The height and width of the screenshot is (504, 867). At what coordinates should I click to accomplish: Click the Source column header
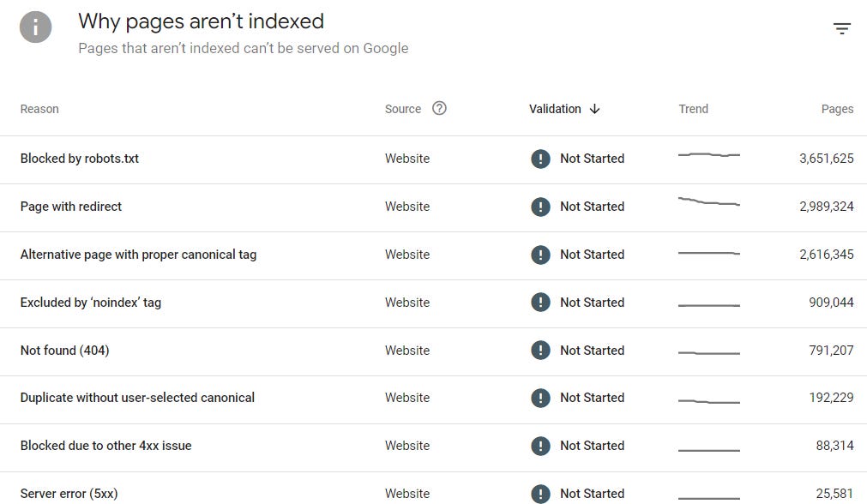[x=402, y=109]
